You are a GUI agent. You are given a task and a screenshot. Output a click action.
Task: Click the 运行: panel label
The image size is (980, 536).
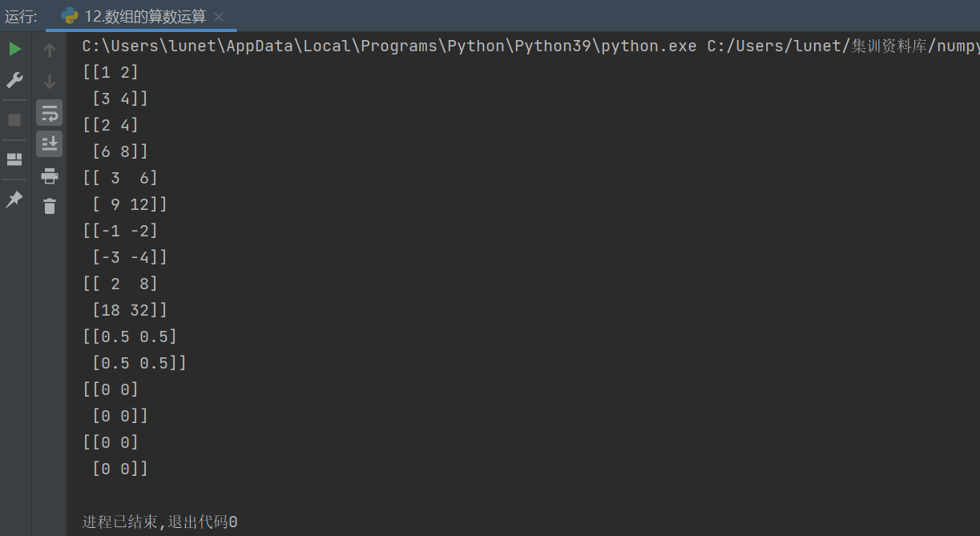pyautogui.click(x=21, y=16)
